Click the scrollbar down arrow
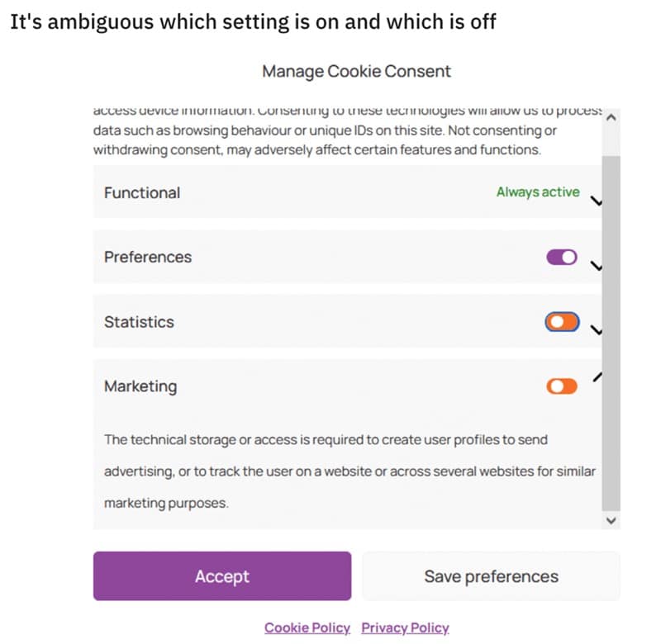Viewport: 661px width, 644px height. (611, 520)
